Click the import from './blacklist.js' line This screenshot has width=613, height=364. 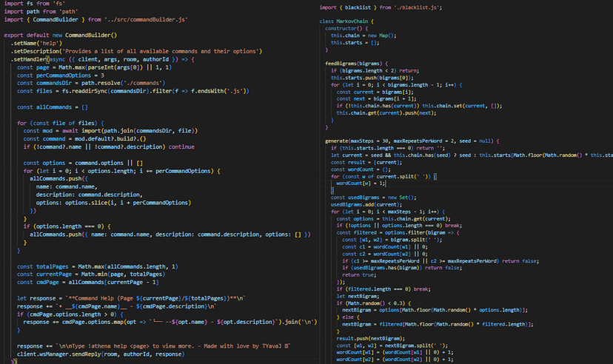pyautogui.click(x=381, y=7)
